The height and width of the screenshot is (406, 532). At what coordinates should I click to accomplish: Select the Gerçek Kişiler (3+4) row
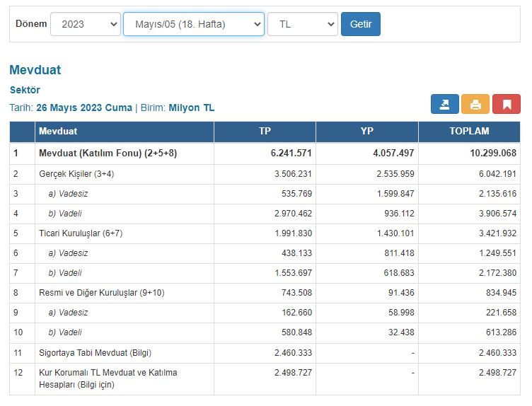pos(265,174)
